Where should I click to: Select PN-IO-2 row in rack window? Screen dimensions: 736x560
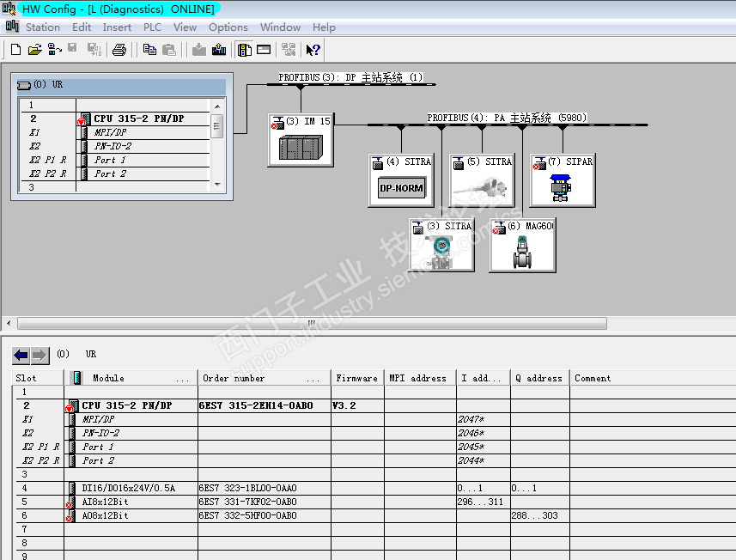(113, 146)
